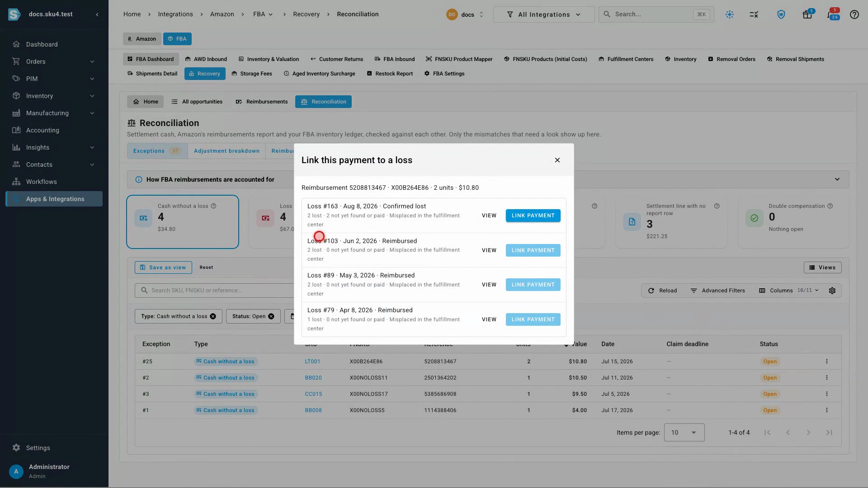Viewport: 868px width, 488px height.
Task: Link payment to Loss #163
Action: (x=533, y=216)
